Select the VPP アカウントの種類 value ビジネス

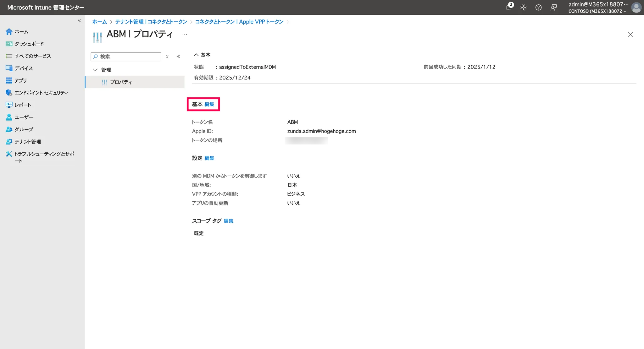click(x=296, y=194)
